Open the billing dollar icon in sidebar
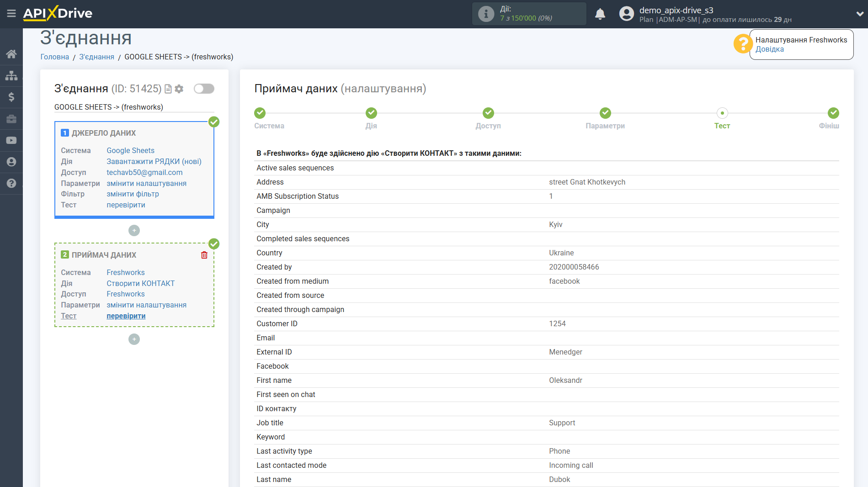This screenshot has height=487, width=868. [11, 97]
